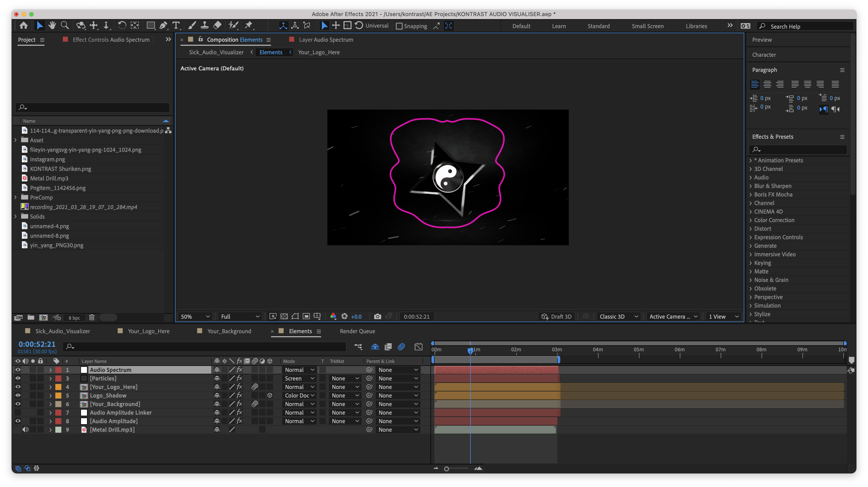Select the Clone Stamp tool

pos(204,26)
